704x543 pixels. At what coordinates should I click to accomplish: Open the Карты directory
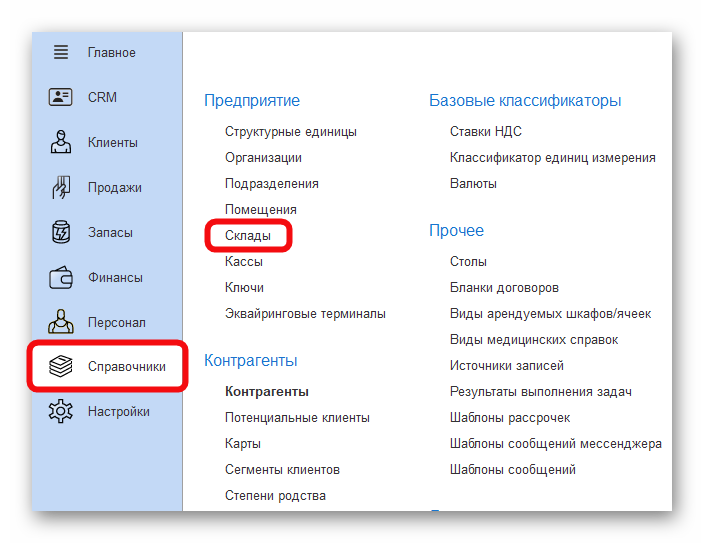coord(243,444)
